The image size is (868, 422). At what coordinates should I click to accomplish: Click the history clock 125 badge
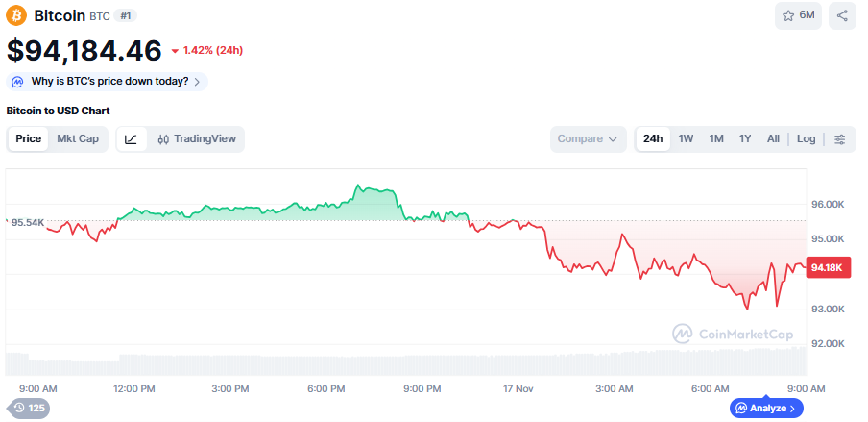coord(27,408)
